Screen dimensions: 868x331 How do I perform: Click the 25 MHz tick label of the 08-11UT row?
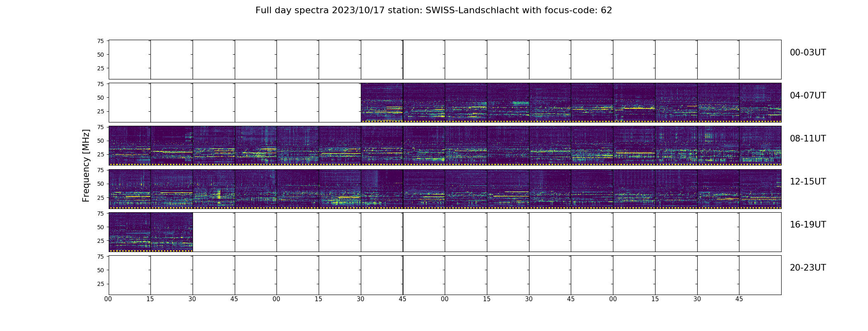click(x=100, y=155)
